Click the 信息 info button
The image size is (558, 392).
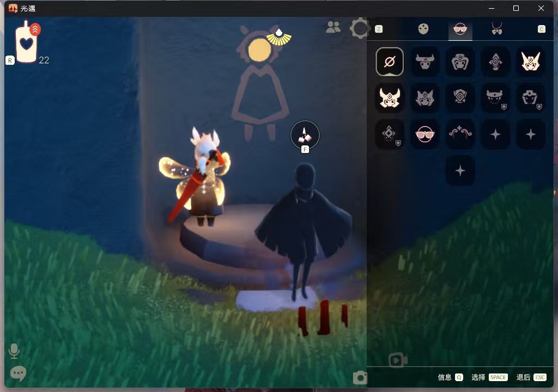pyautogui.click(x=450, y=377)
